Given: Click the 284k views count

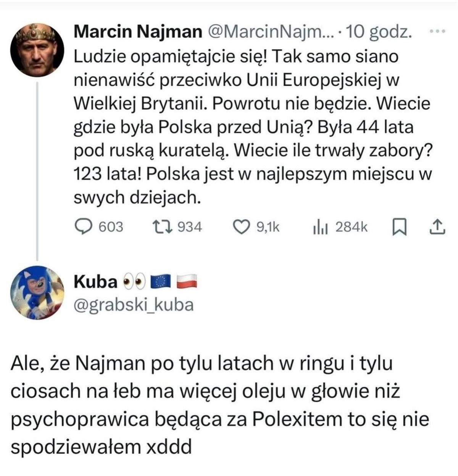Looking at the screenshot, I should [x=351, y=227].
